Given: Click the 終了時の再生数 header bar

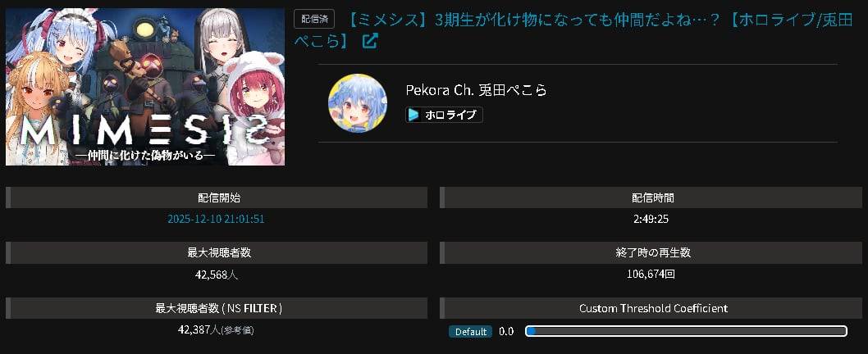Looking at the screenshot, I should (x=651, y=252).
